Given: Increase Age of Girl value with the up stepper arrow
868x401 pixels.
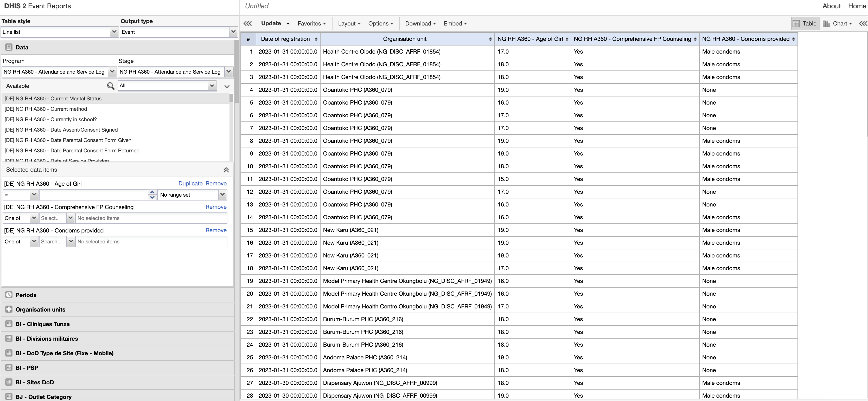Looking at the screenshot, I should 152,192.
